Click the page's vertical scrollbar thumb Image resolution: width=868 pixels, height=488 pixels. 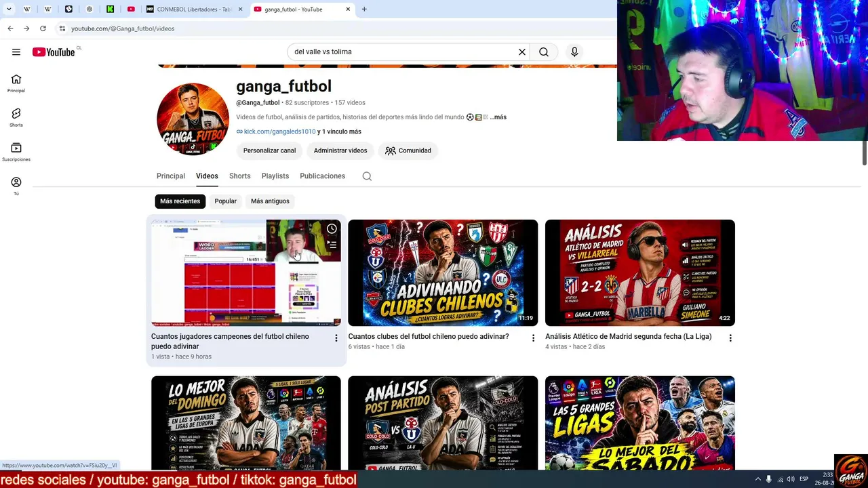pos(865,152)
